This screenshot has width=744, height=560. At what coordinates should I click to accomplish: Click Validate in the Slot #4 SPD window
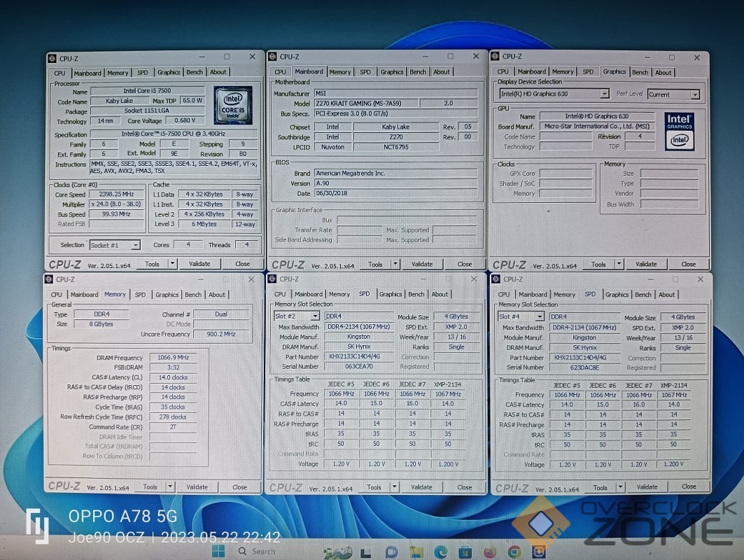point(647,487)
